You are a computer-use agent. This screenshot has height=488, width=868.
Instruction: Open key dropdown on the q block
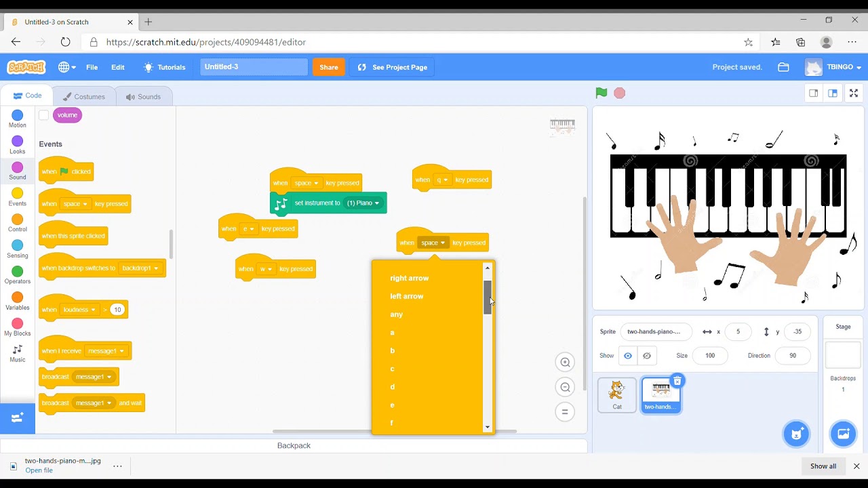[x=442, y=180]
